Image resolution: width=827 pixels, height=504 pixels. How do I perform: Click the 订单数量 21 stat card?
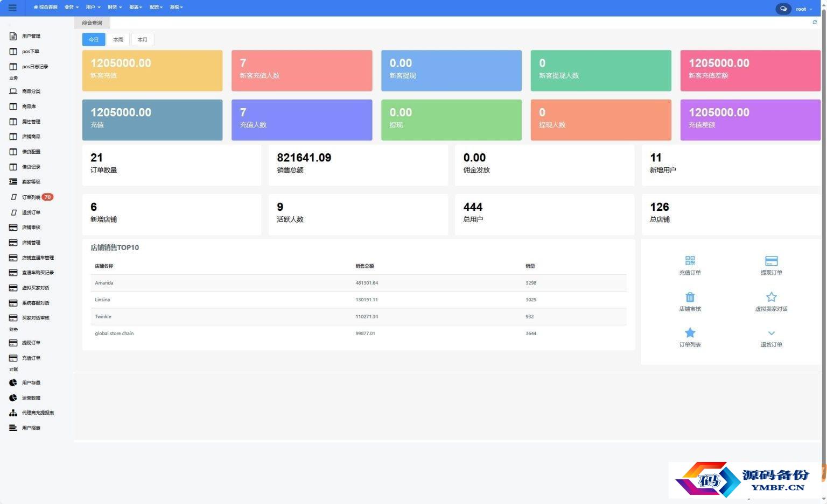click(172, 165)
